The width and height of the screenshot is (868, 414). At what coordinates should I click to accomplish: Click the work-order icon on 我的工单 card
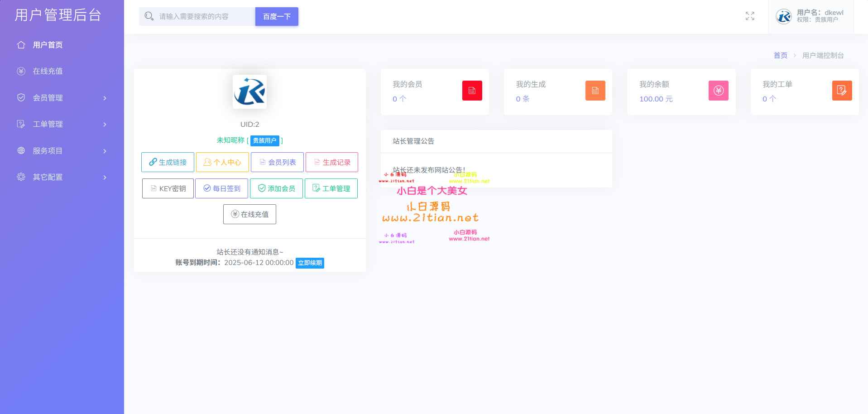tap(842, 91)
